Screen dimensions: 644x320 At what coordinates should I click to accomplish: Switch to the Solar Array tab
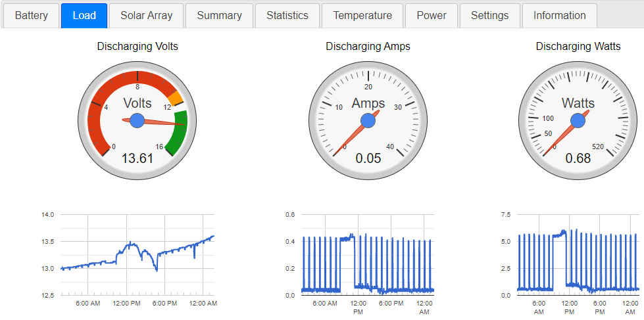tap(146, 15)
